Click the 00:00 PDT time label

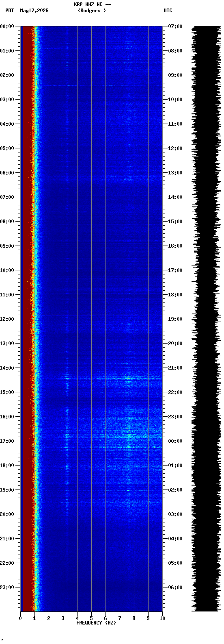(7, 26)
